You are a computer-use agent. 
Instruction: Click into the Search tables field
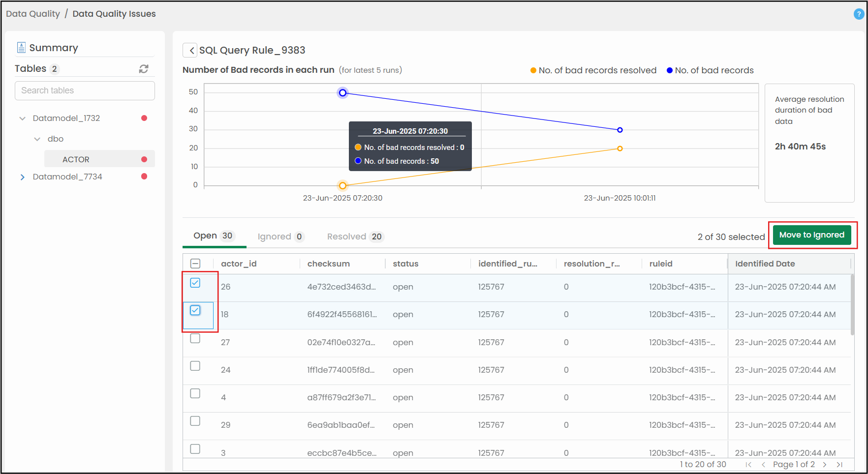(85, 90)
